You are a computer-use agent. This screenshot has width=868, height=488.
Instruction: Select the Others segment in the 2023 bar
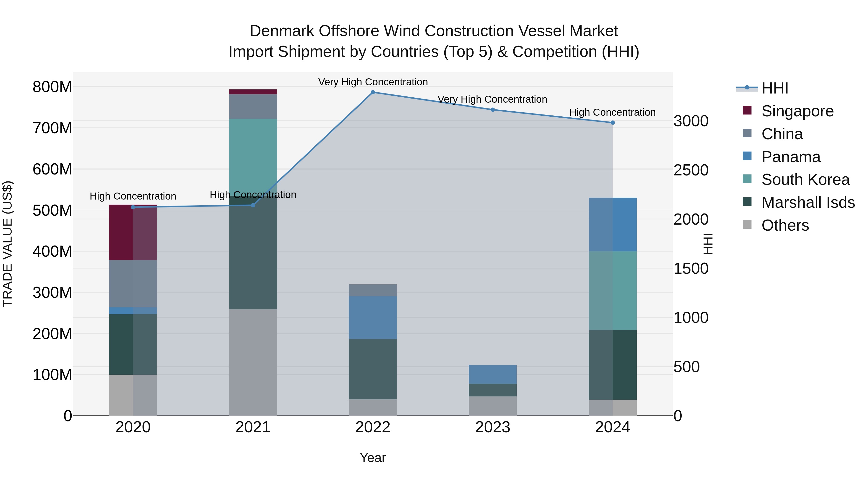(493, 406)
